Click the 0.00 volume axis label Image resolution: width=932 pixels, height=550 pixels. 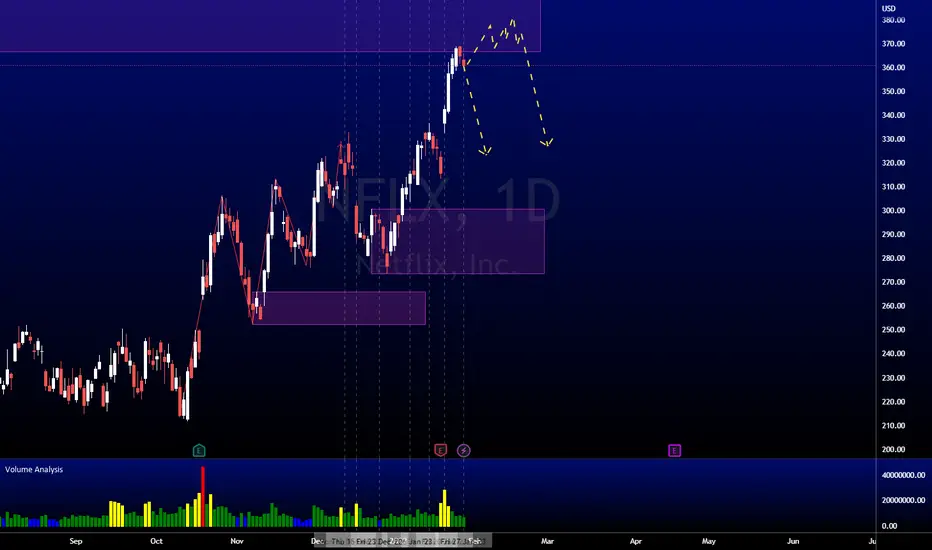889,526
